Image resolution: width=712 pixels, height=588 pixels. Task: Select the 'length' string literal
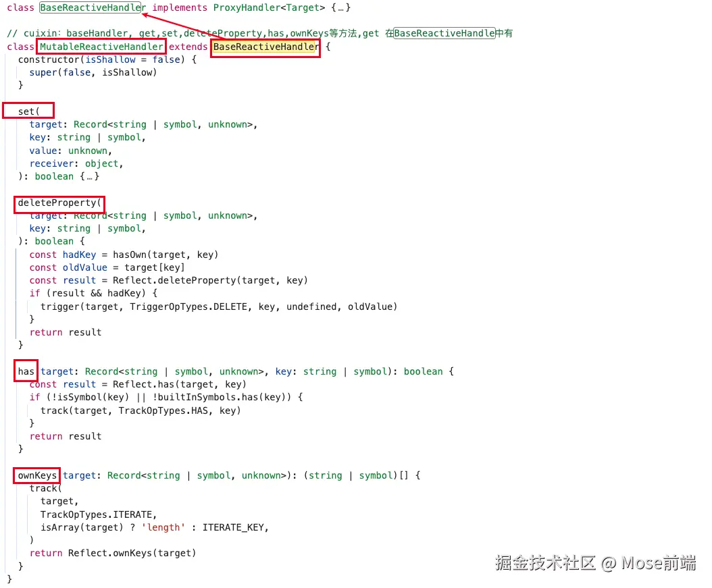pyautogui.click(x=163, y=528)
